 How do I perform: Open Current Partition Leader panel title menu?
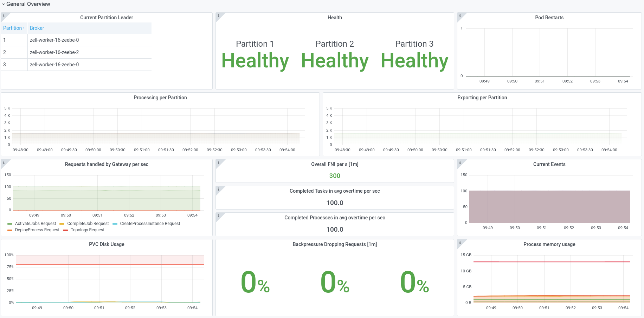pyautogui.click(x=107, y=18)
